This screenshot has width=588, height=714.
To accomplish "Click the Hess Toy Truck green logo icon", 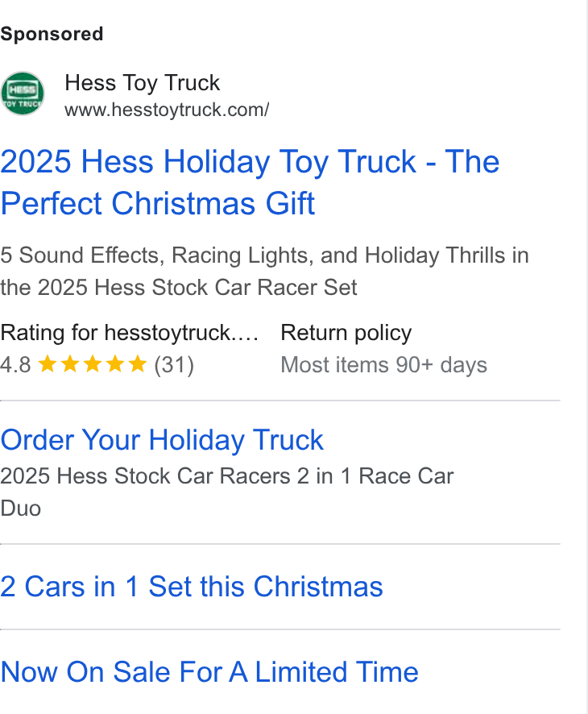I will [x=23, y=93].
